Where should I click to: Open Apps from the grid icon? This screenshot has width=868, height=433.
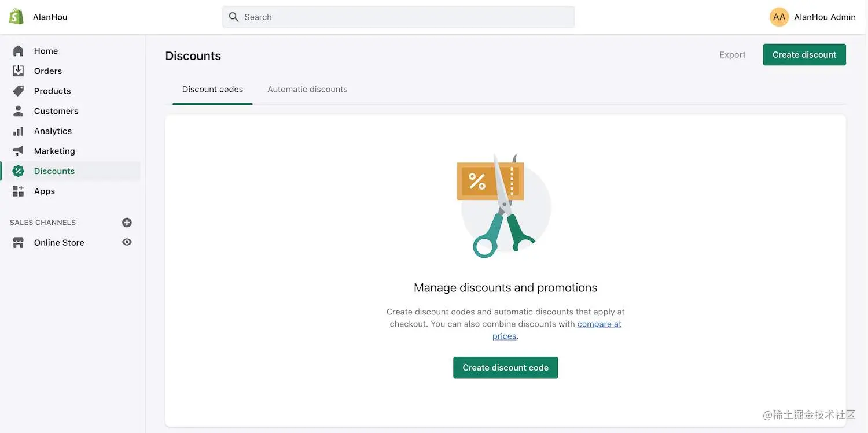click(x=18, y=190)
